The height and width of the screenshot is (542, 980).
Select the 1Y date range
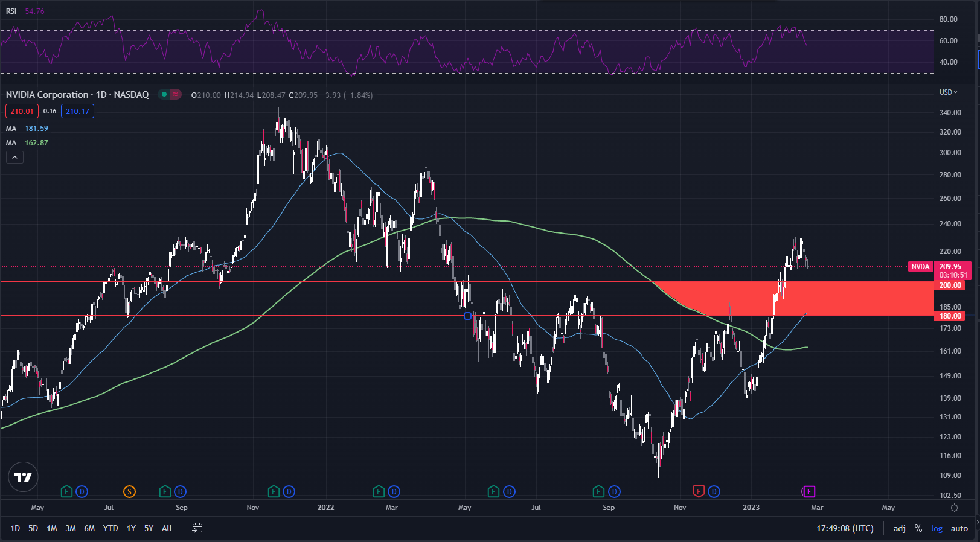[x=131, y=528]
